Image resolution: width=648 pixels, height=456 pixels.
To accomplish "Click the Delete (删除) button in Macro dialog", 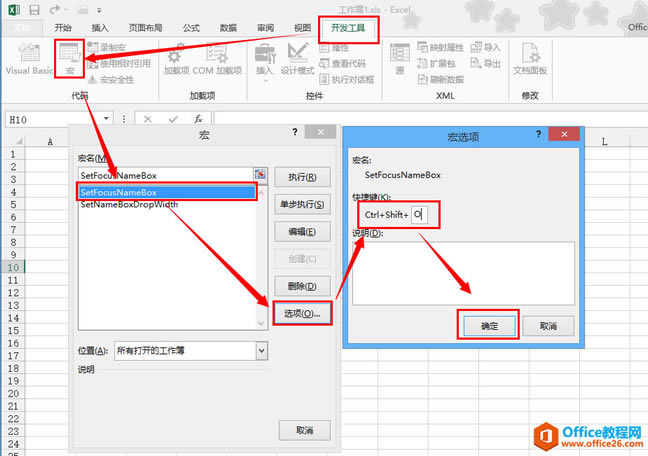I will pos(303,286).
